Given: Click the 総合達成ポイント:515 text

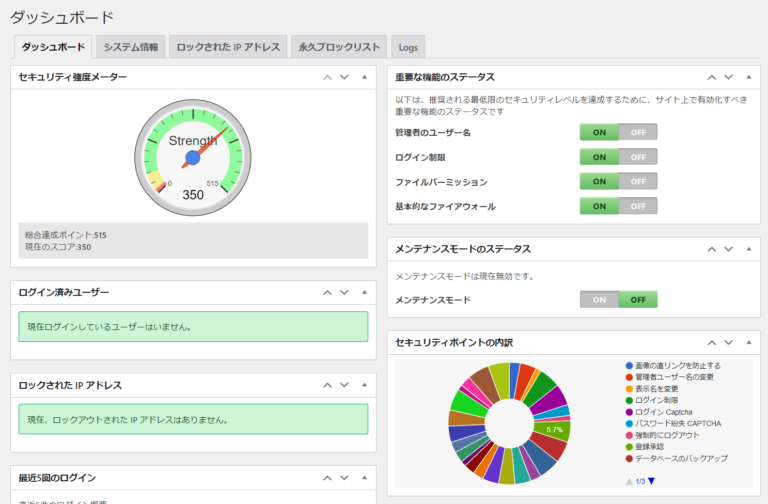Looking at the screenshot, I should point(66,235).
